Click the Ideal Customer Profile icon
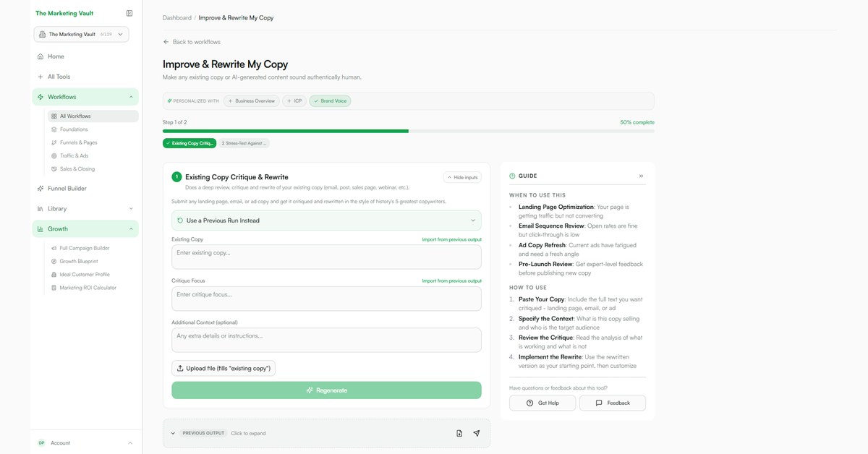 tap(54, 275)
